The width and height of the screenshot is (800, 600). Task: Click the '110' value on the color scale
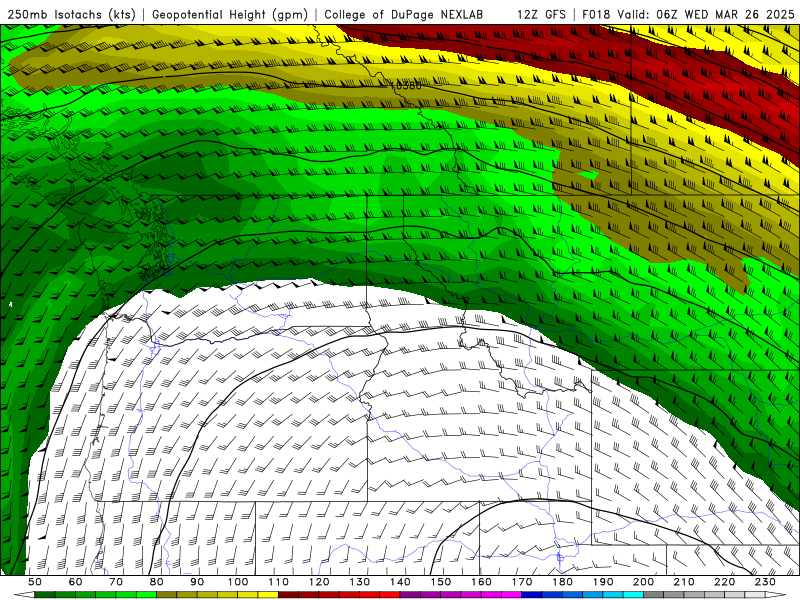click(279, 582)
